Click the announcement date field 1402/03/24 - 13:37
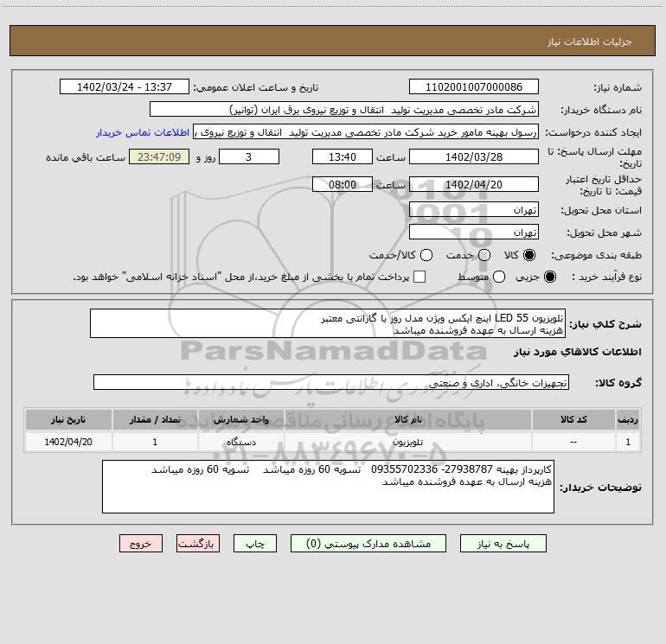This screenshot has width=666, height=644. (x=125, y=86)
